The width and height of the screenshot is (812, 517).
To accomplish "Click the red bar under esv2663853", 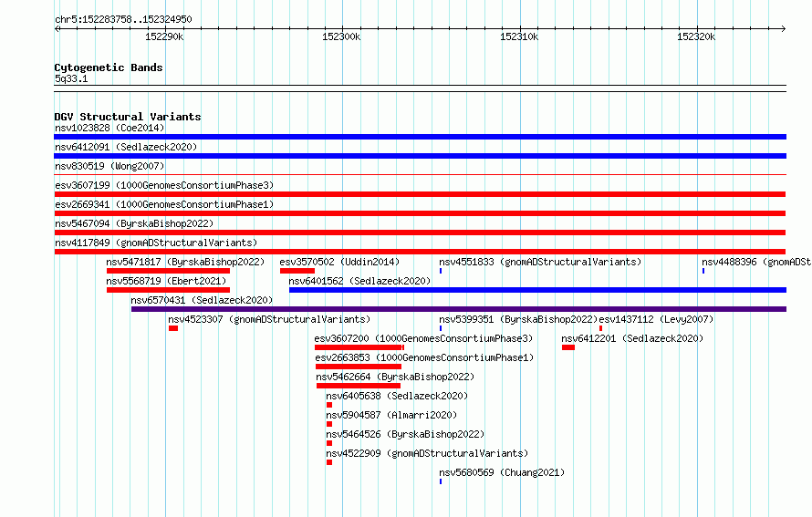I will (359, 367).
